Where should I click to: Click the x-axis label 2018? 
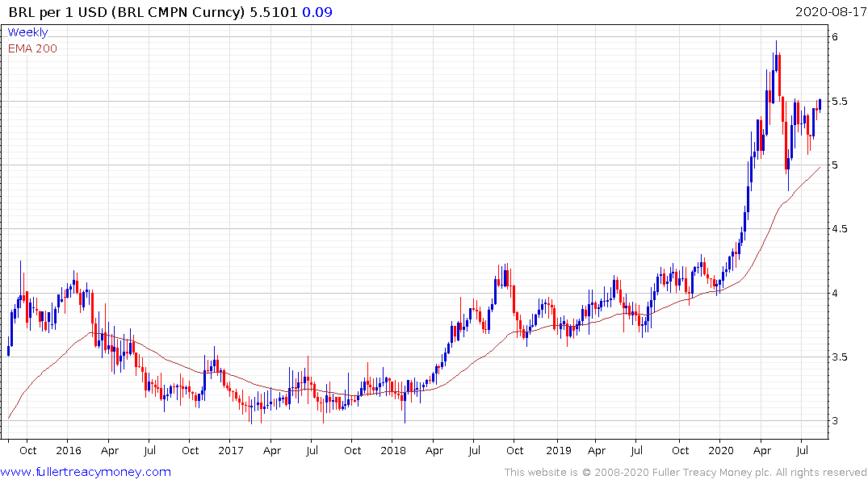[393, 450]
